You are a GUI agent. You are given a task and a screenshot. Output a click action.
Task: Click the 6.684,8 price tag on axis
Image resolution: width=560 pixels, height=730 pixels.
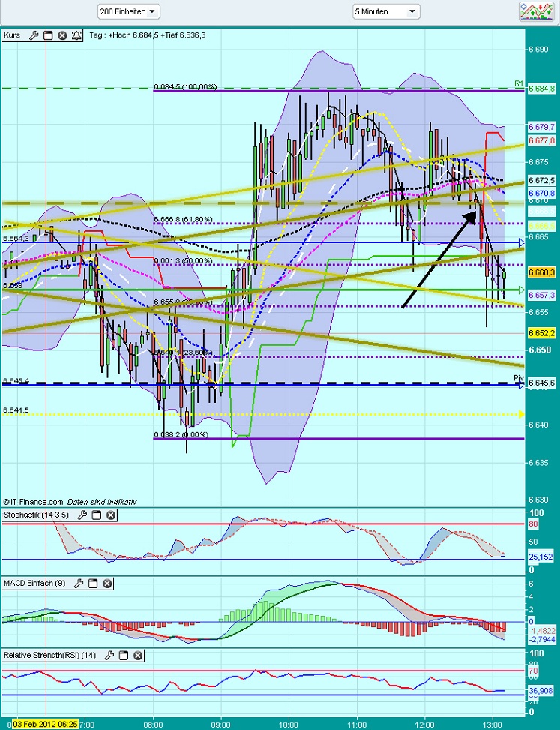coord(541,89)
